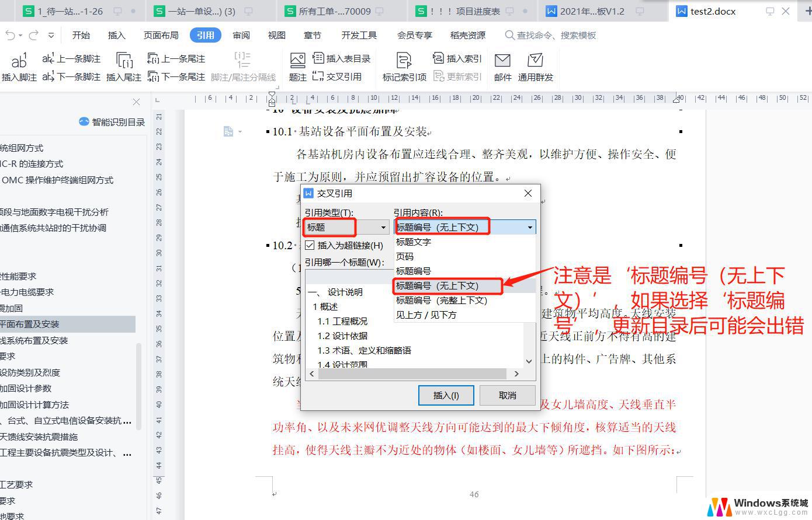812x520 pixels.
Task: Expand the dropdown next to the paragraph icon
Action: pyautogui.click(x=240, y=132)
